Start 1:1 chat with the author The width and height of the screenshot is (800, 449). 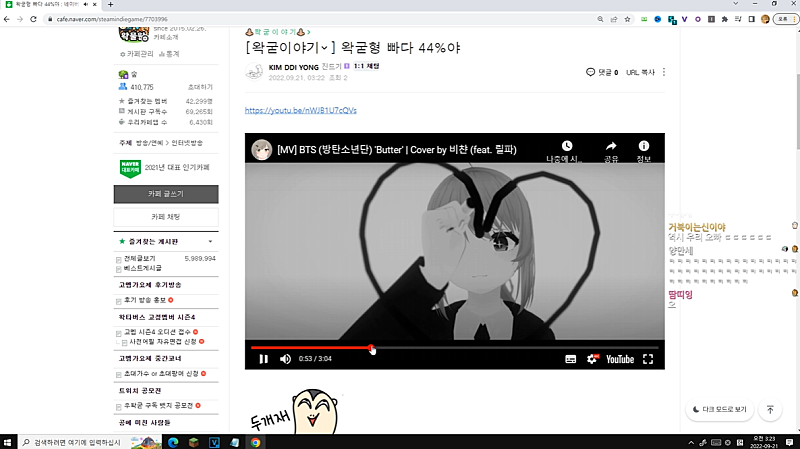coord(366,66)
